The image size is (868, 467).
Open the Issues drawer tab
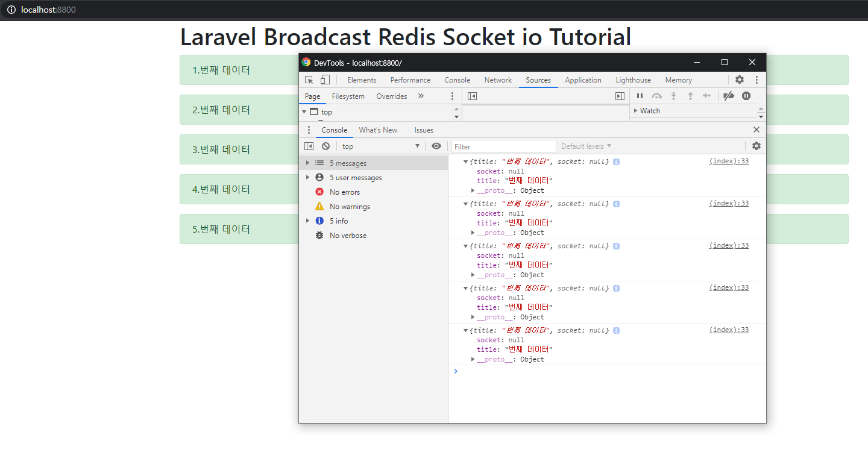point(424,130)
